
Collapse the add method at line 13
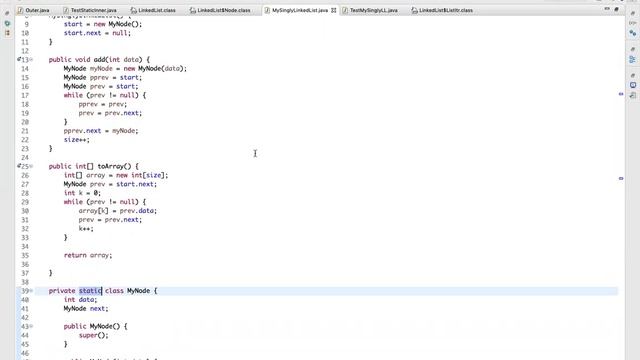[31, 60]
